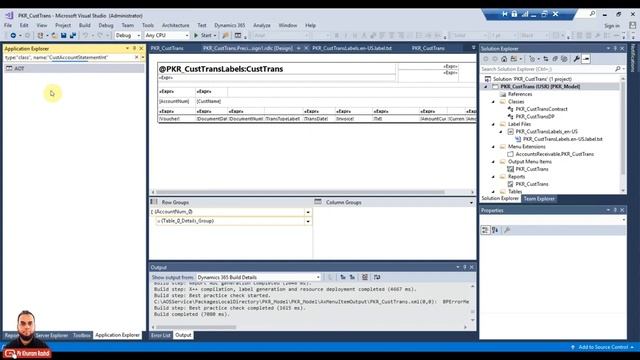Image resolution: width=640 pixels, height=360 pixels.
Task: Open the Architecture menu
Action: (176, 25)
